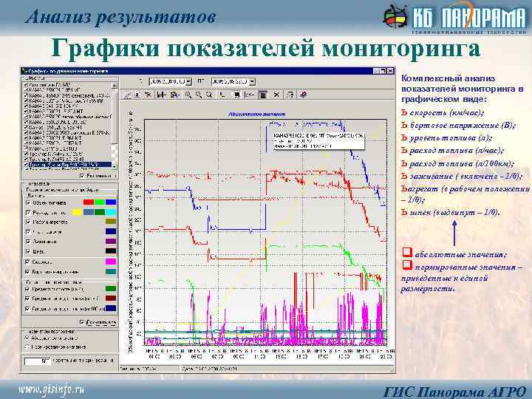This screenshot has height=399, width=532.
Task: Toggle the Средняя скорость checkbox
Action: 27,289
